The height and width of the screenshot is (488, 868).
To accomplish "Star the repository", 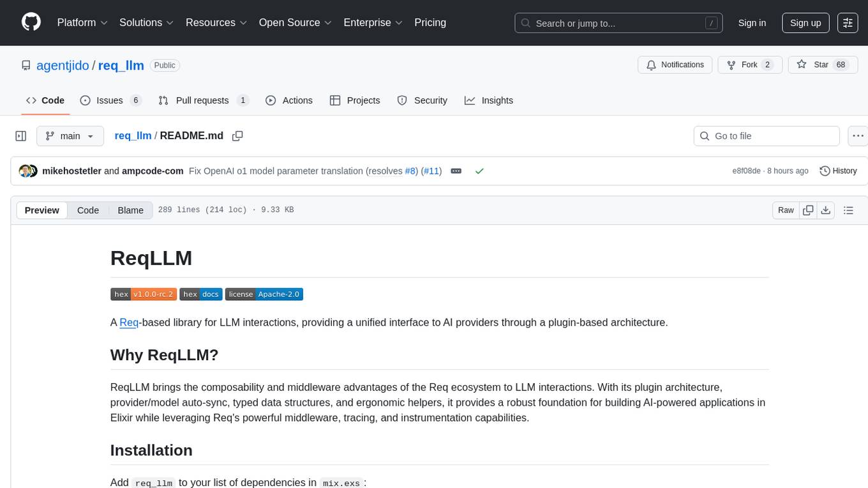I will pyautogui.click(x=823, y=65).
